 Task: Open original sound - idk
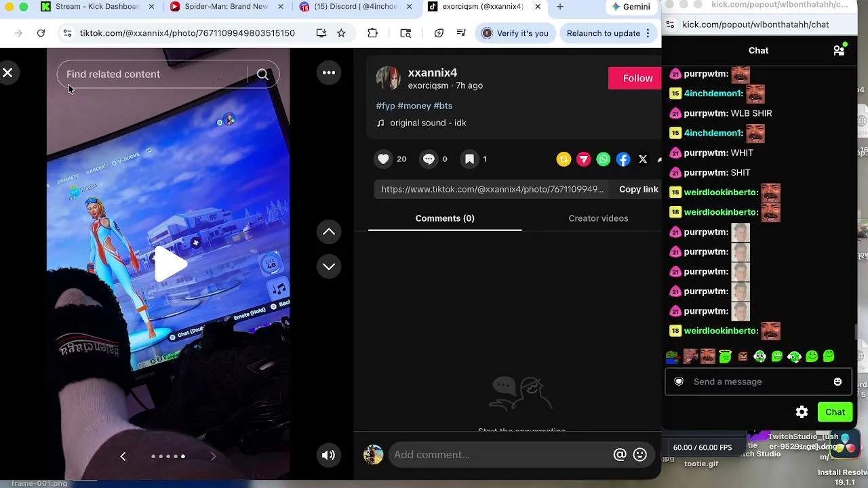(428, 123)
